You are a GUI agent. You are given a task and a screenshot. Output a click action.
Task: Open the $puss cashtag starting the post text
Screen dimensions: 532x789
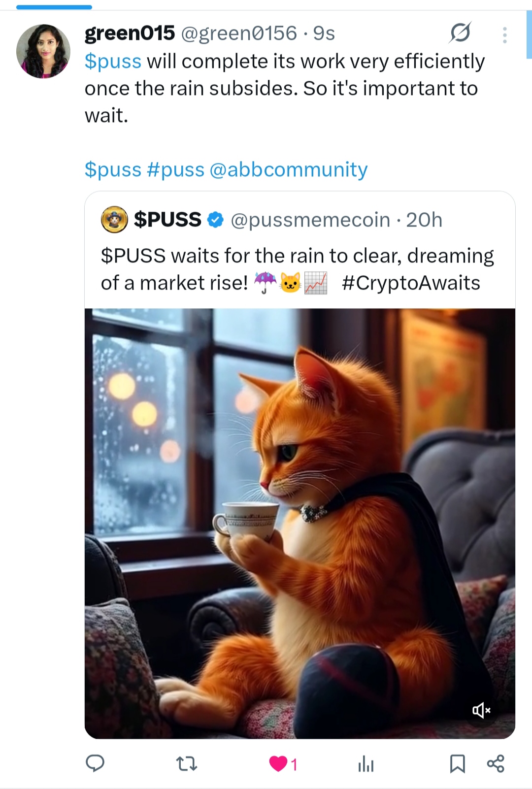113,62
